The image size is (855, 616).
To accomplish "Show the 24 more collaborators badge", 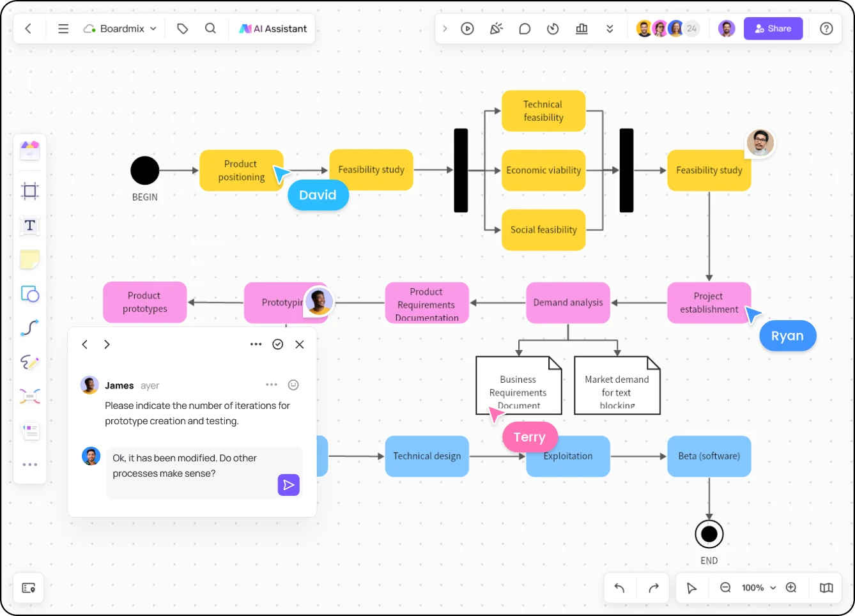I will pos(692,29).
